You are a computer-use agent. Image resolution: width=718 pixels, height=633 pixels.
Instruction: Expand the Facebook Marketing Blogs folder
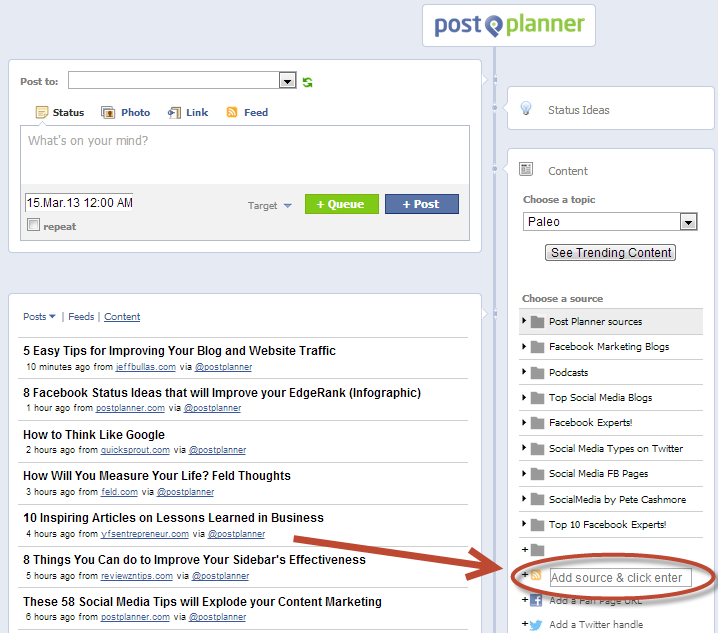tap(524, 346)
